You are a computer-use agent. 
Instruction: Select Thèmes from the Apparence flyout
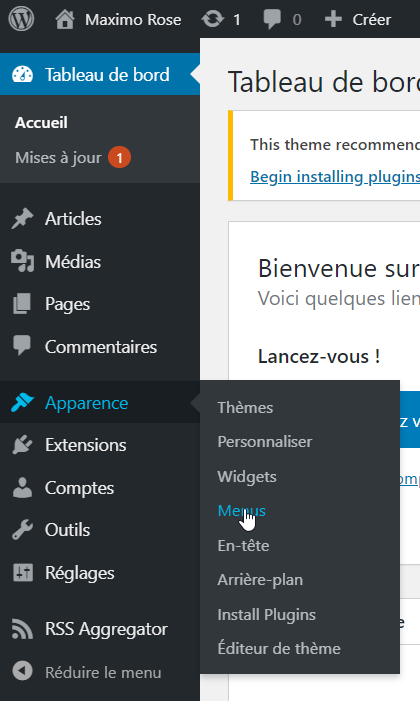tap(245, 407)
